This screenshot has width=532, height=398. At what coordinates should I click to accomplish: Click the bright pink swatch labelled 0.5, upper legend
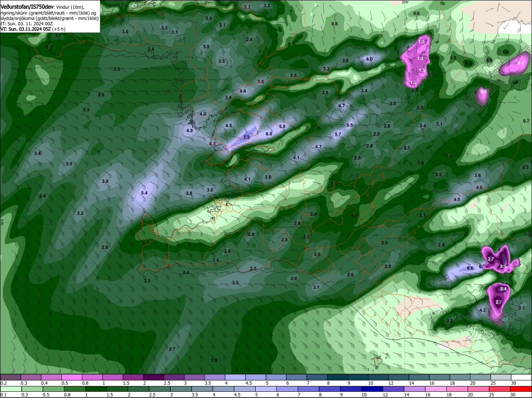tap(71, 377)
